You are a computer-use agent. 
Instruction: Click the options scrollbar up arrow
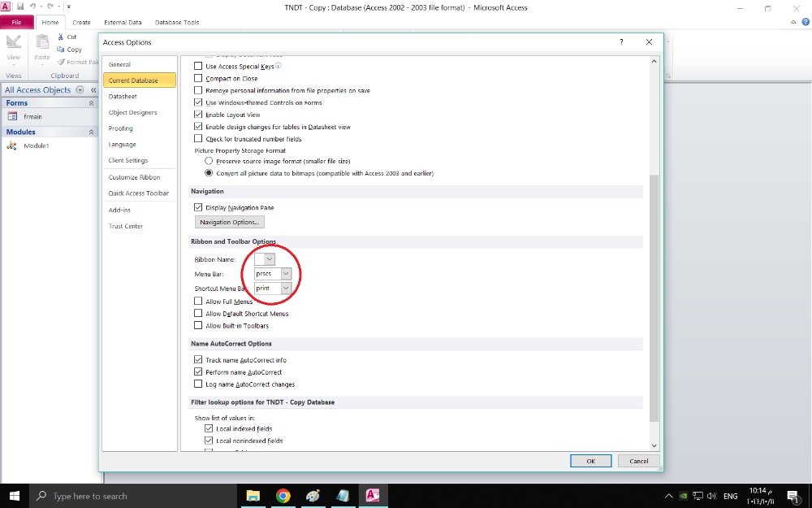[x=654, y=61]
